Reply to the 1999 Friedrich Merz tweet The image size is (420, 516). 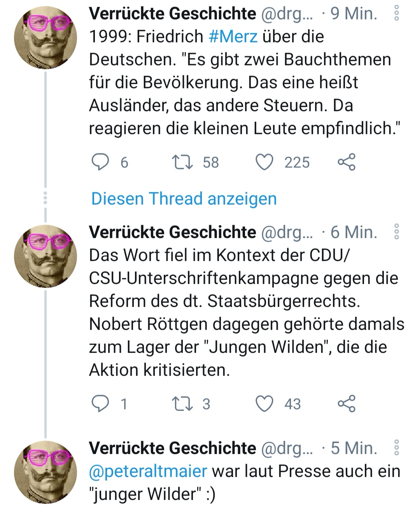[x=100, y=162]
